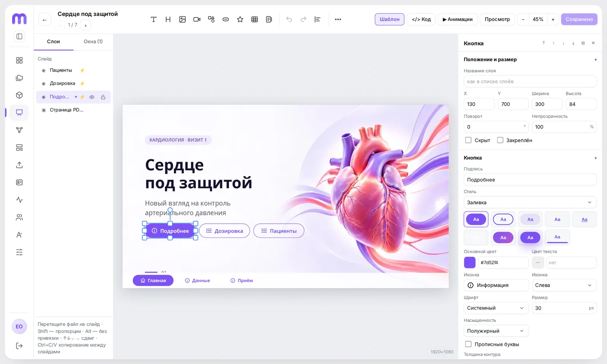Check the Закреплён checkbox
Viewport: 607px width, 364px height.
click(500, 140)
